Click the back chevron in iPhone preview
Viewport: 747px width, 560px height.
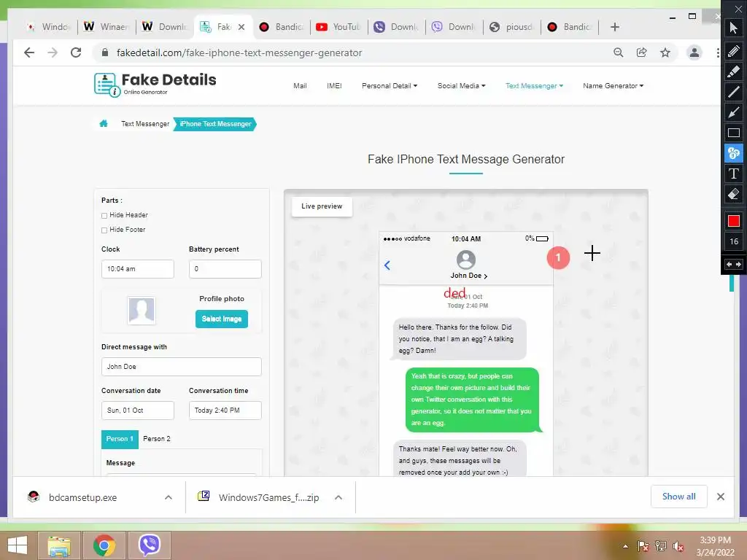click(x=387, y=265)
